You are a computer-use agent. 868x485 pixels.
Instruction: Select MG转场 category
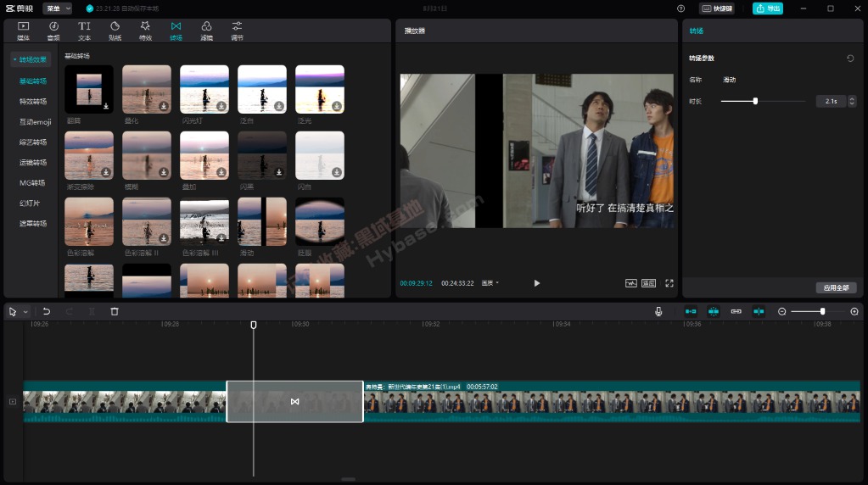[32, 182]
